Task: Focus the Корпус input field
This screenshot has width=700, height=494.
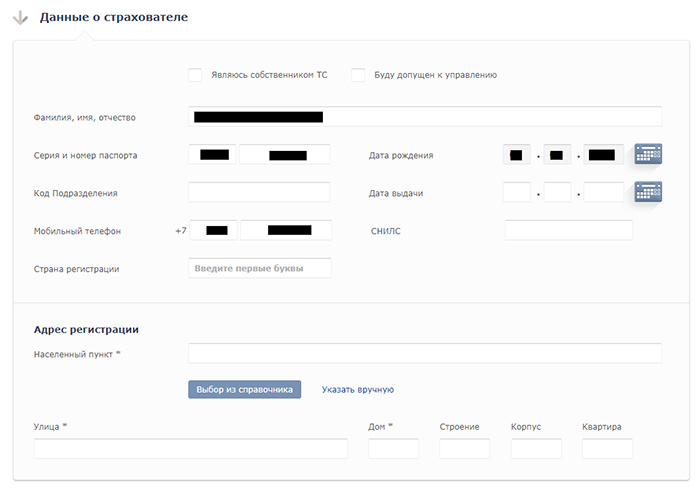Action: click(x=536, y=448)
